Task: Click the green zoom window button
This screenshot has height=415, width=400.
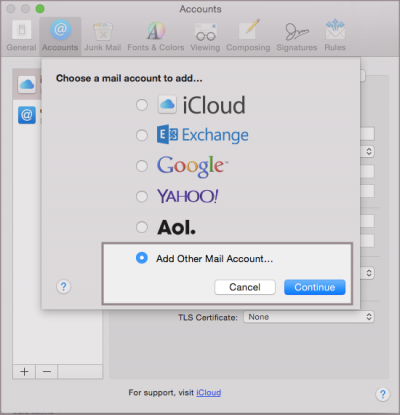Action: 40,9
